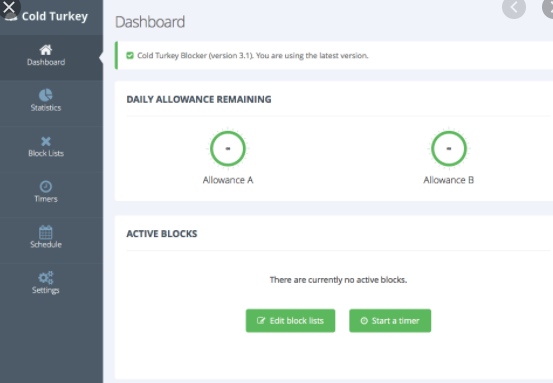This screenshot has height=383, width=553.
Task: Click the Allowance A circular gauge
Action: point(228,148)
